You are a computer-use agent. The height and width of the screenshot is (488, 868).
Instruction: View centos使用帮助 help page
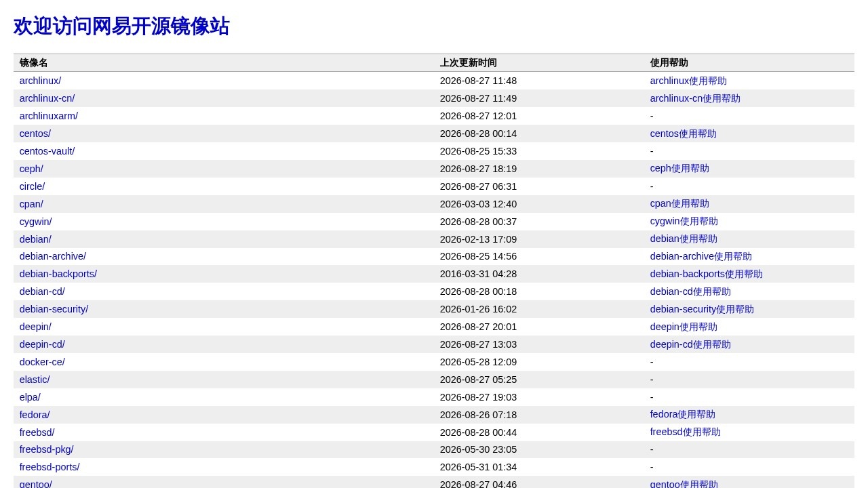click(x=684, y=134)
